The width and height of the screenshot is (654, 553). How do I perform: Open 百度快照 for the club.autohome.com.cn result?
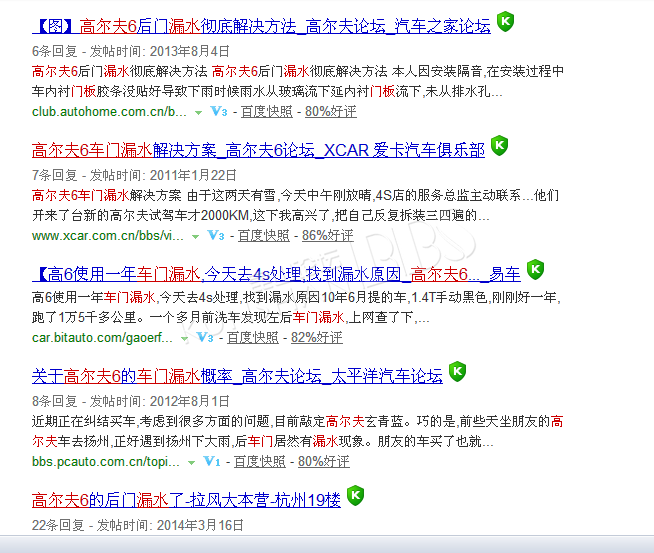point(267,111)
